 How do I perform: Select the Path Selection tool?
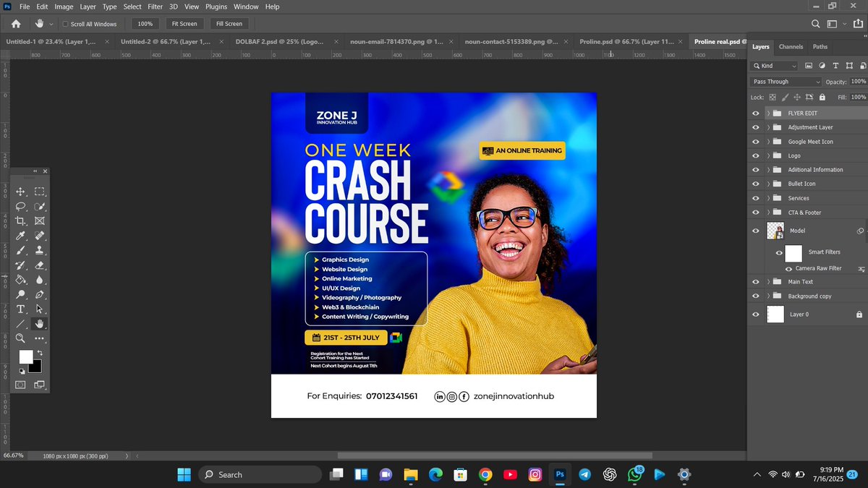click(x=40, y=309)
